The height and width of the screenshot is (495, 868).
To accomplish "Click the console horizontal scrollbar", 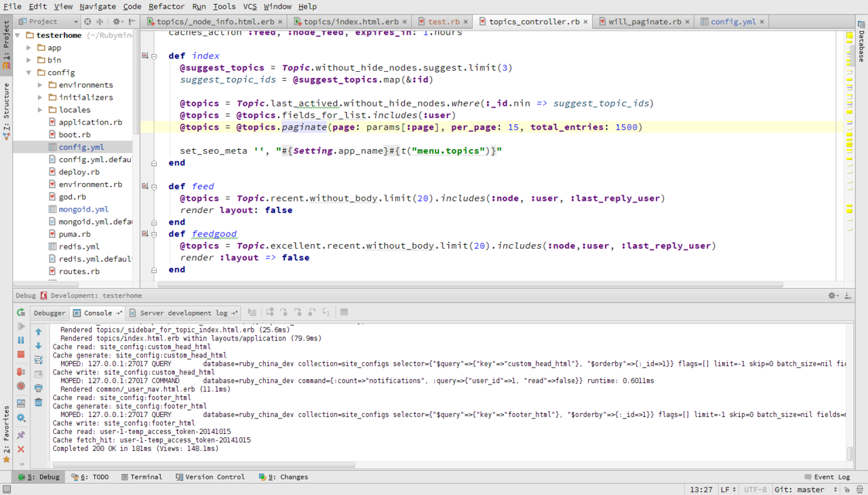I will tap(203, 465).
